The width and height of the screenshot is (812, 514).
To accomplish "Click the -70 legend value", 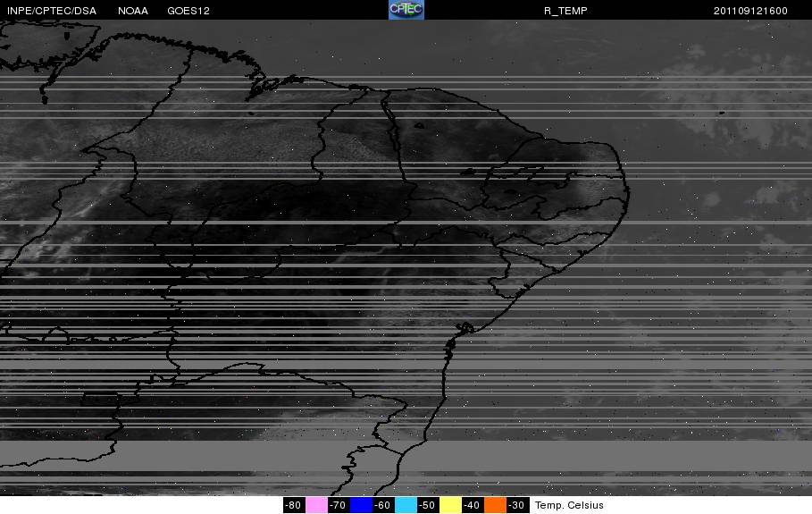I will [x=339, y=505].
